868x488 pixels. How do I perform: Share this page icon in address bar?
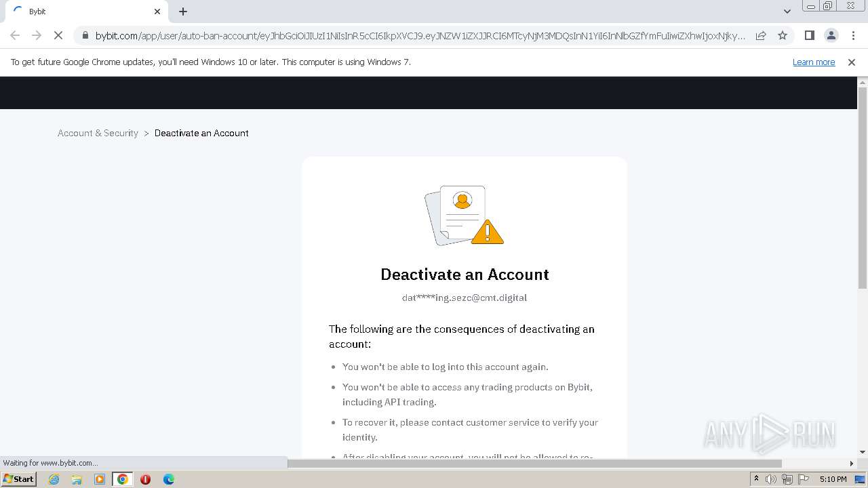coord(761,35)
